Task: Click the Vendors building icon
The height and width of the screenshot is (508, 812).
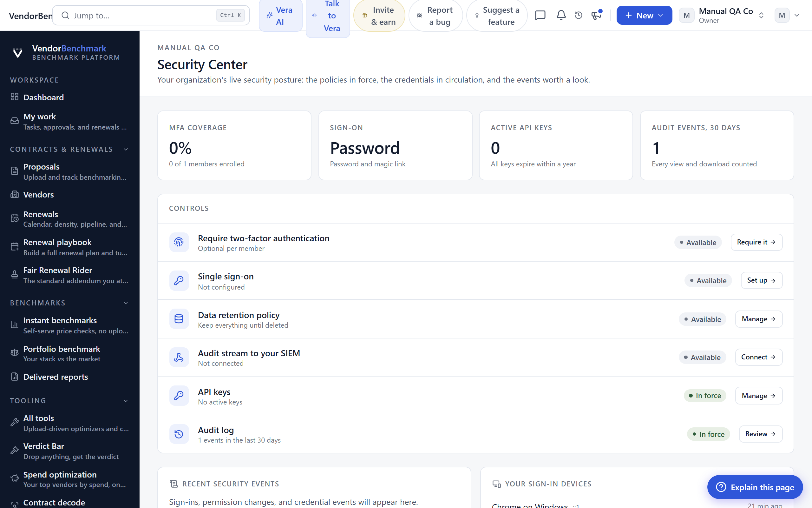Action: pyautogui.click(x=14, y=195)
